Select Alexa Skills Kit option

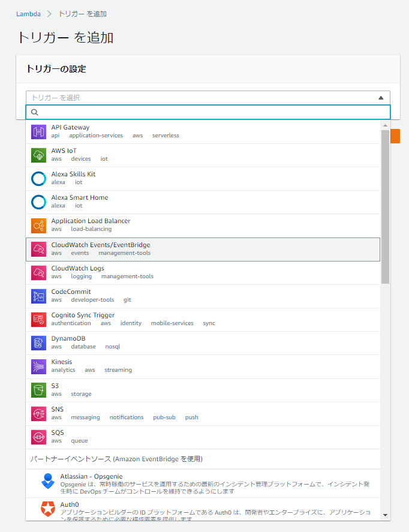203,179
